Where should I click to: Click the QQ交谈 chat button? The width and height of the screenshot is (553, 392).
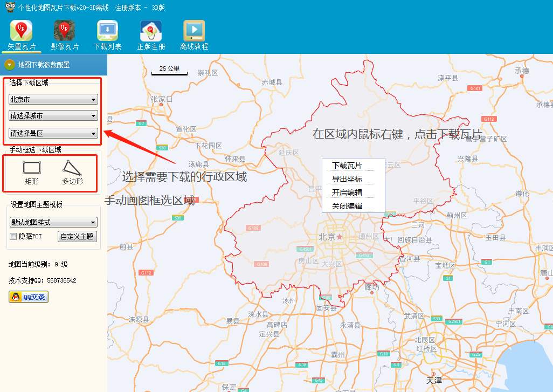pos(29,297)
